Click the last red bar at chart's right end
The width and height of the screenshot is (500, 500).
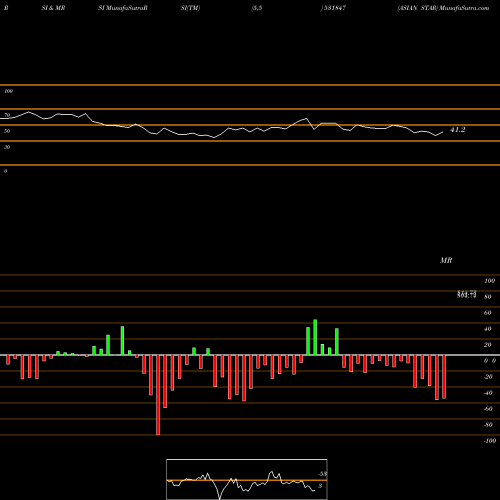point(444,377)
